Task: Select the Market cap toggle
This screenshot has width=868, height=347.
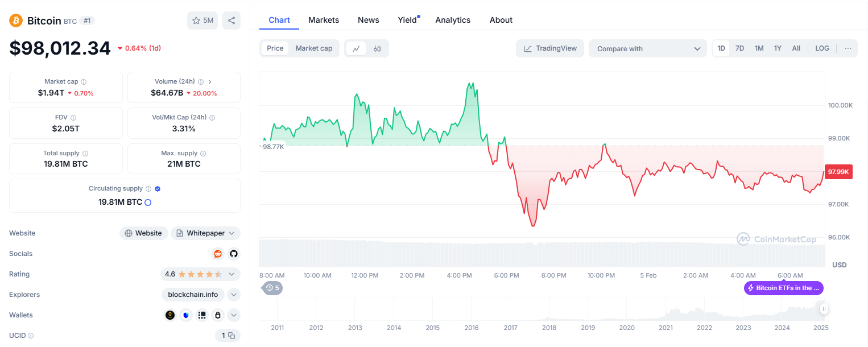Action: [314, 48]
